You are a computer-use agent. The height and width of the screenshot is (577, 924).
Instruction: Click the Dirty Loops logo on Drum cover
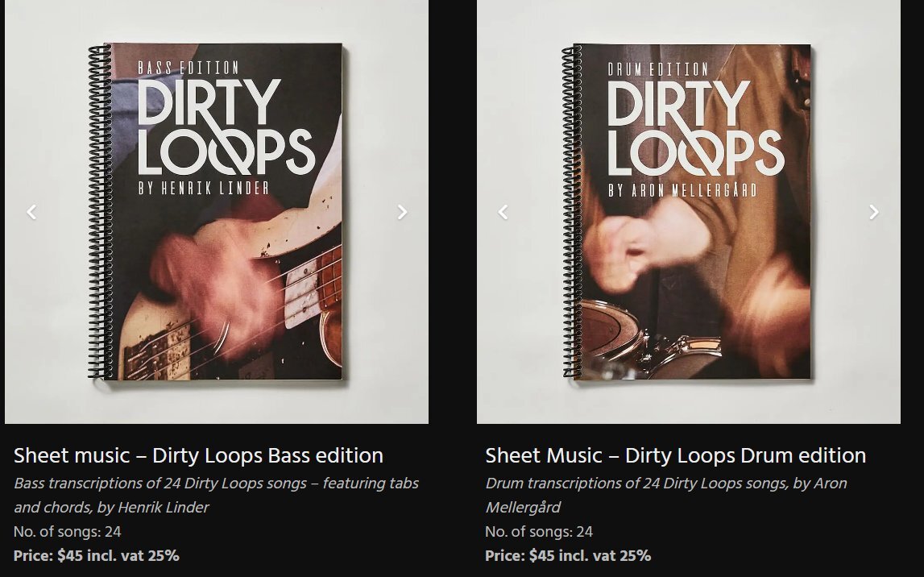[696, 128]
